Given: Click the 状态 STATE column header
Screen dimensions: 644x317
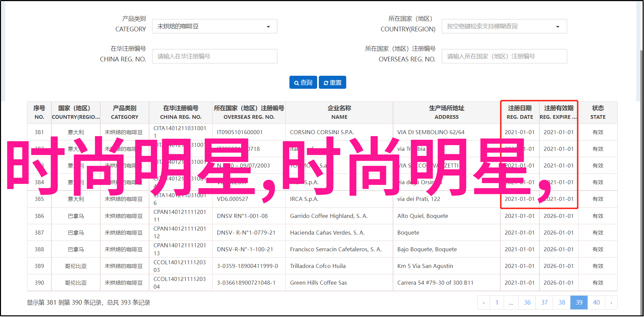Looking at the screenshot, I should click(x=598, y=112).
